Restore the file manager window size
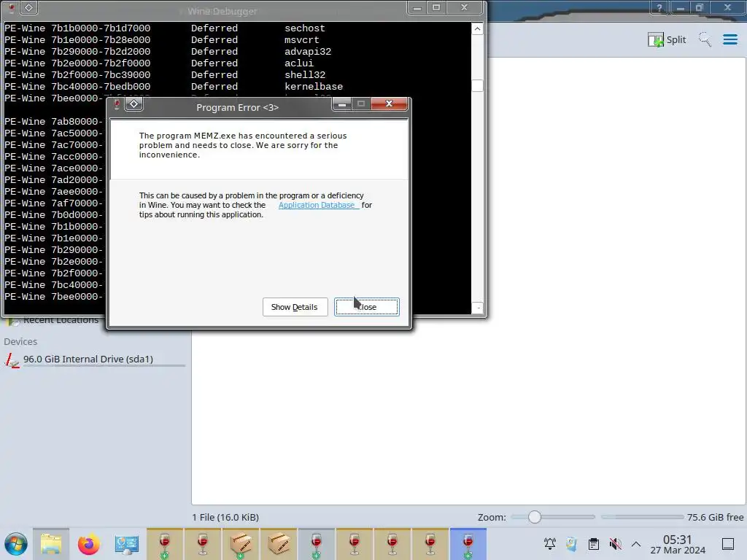The width and height of the screenshot is (747, 560). click(x=700, y=7)
